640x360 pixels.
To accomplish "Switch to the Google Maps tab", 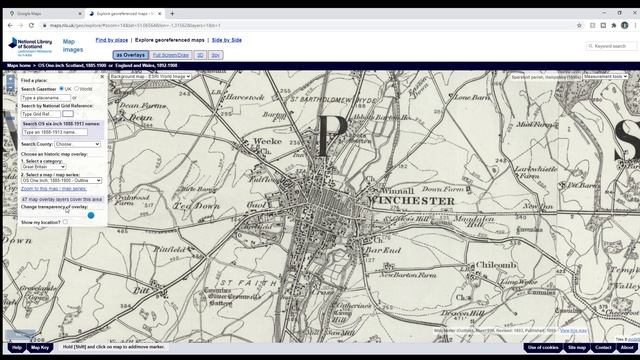I will (x=45, y=13).
